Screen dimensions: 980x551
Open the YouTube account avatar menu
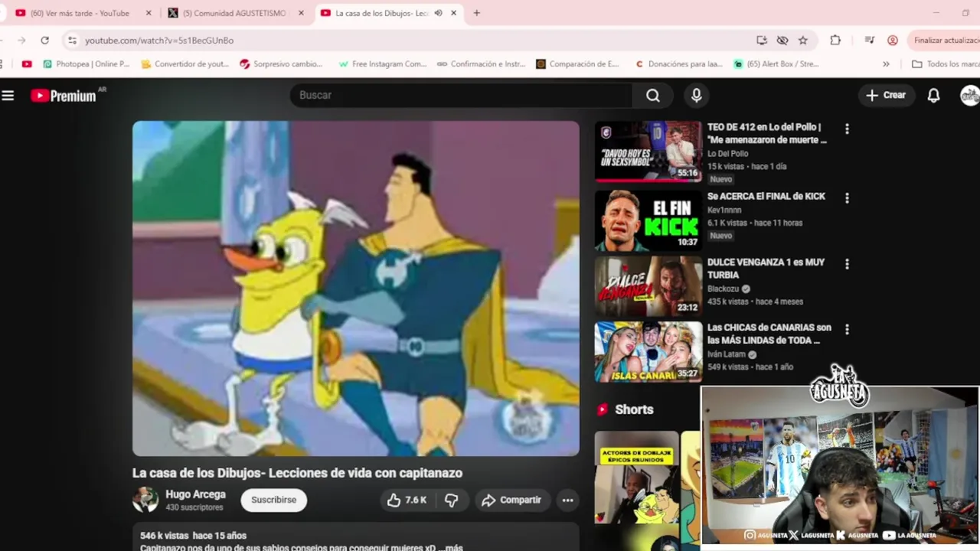pyautogui.click(x=969, y=95)
